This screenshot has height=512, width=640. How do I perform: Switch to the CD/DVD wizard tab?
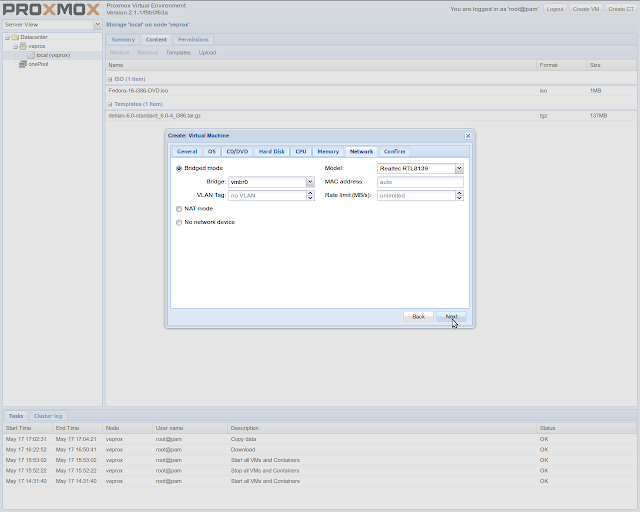(x=237, y=151)
